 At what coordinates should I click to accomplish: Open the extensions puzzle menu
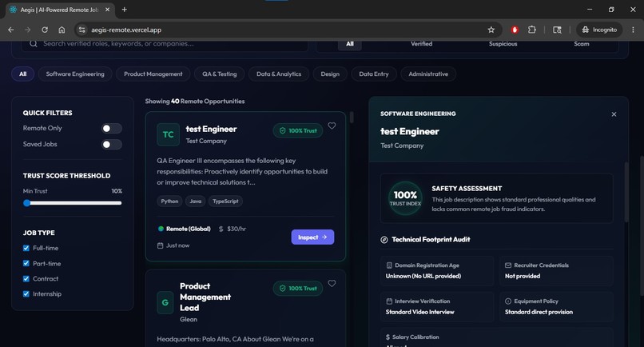coord(532,30)
